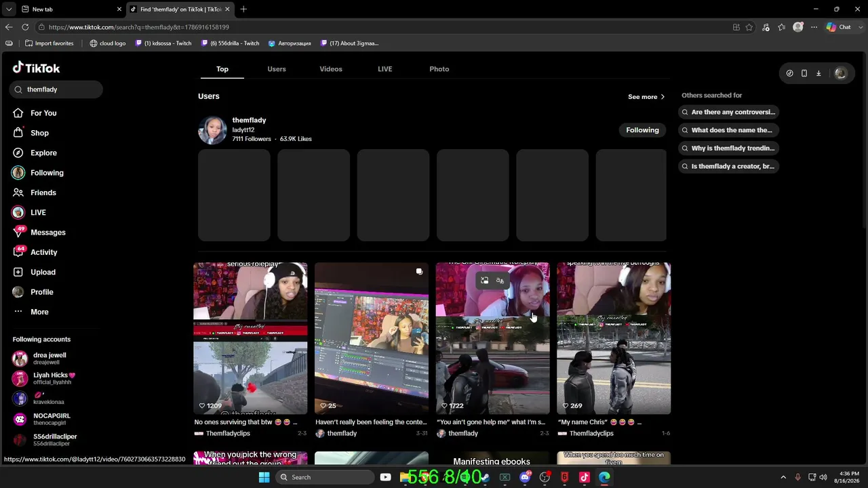Screen dimensions: 868x488
Task: Click the get app phone icon
Action: coord(804,73)
